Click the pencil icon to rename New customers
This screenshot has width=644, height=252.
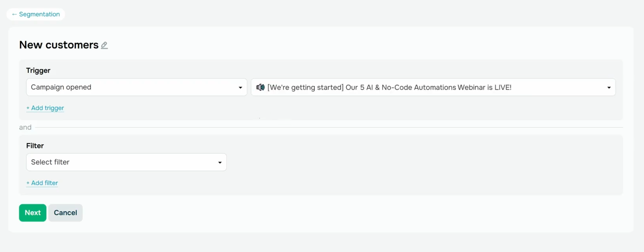[x=104, y=45]
